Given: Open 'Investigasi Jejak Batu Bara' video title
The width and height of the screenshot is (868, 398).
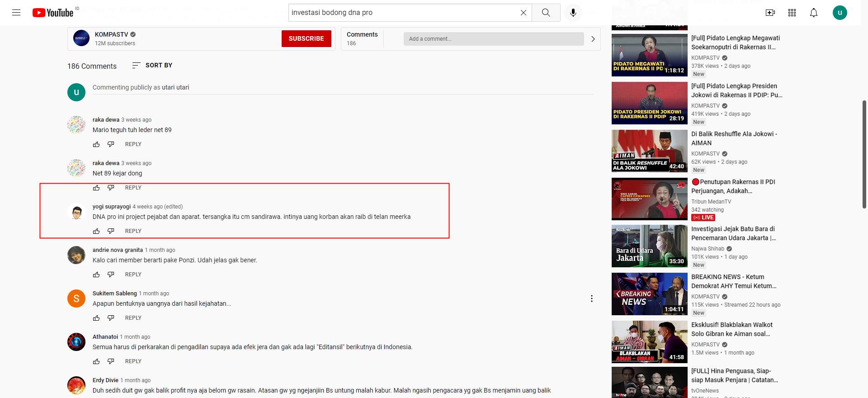Looking at the screenshot, I should point(734,233).
